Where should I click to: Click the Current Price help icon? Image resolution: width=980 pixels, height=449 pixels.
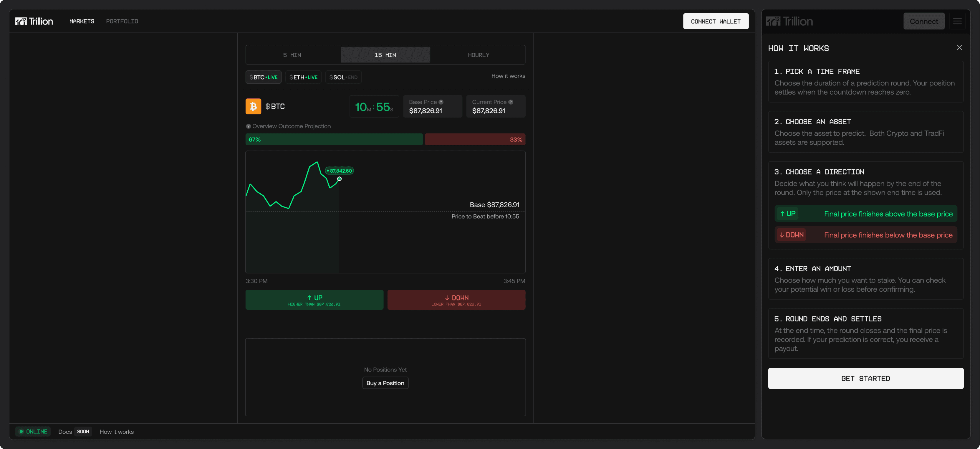pos(511,102)
